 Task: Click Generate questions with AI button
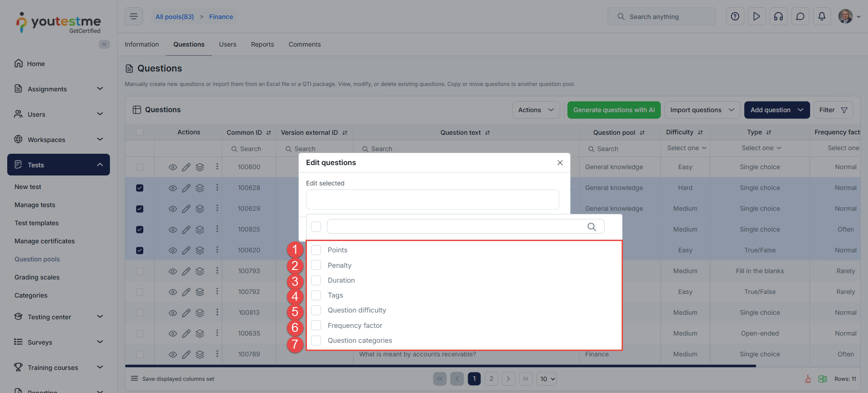(x=614, y=110)
